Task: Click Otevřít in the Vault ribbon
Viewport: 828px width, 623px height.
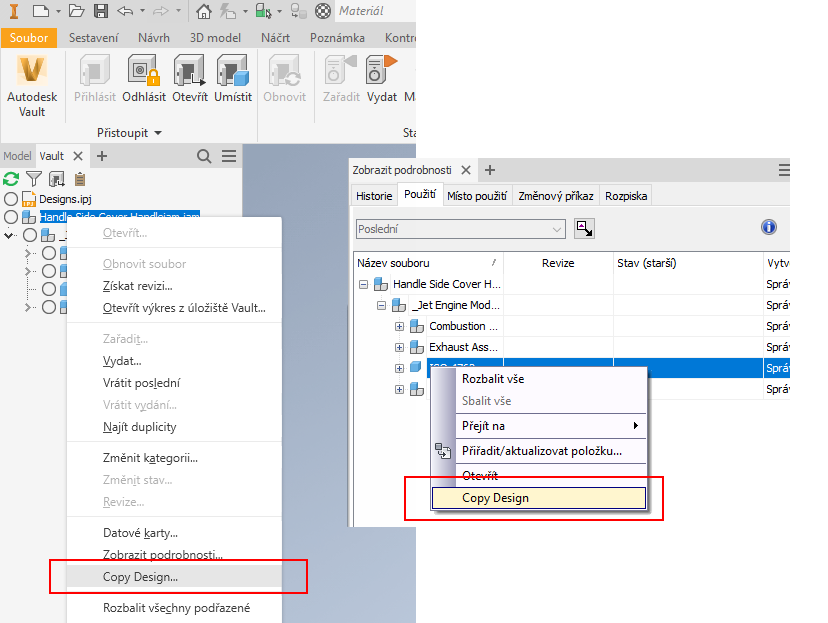Action: click(190, 79)
